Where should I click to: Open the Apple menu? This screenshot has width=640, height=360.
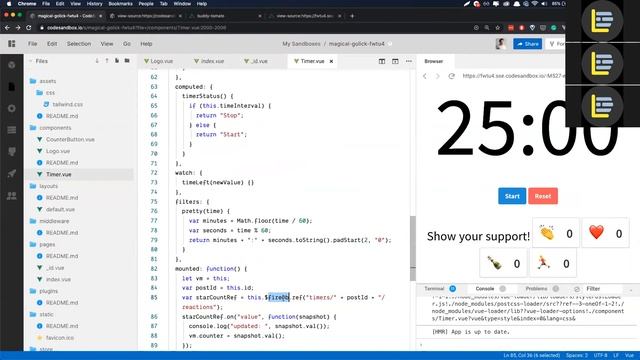coord(9,4)
